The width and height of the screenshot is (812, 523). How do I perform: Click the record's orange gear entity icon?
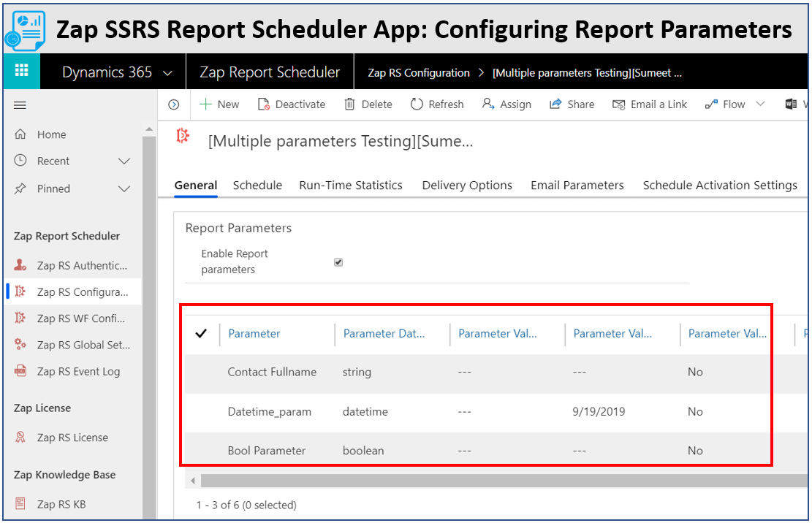point(183,136)
